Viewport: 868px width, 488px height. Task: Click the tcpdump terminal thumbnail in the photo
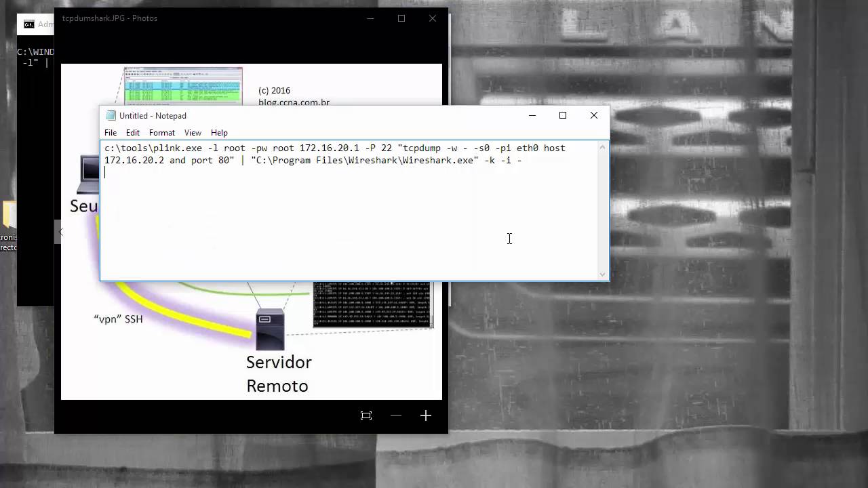(x=373, y=304)
